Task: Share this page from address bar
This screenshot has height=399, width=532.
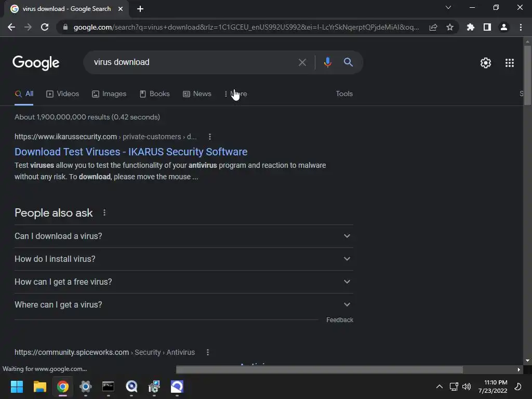Action: coord(433,27)
